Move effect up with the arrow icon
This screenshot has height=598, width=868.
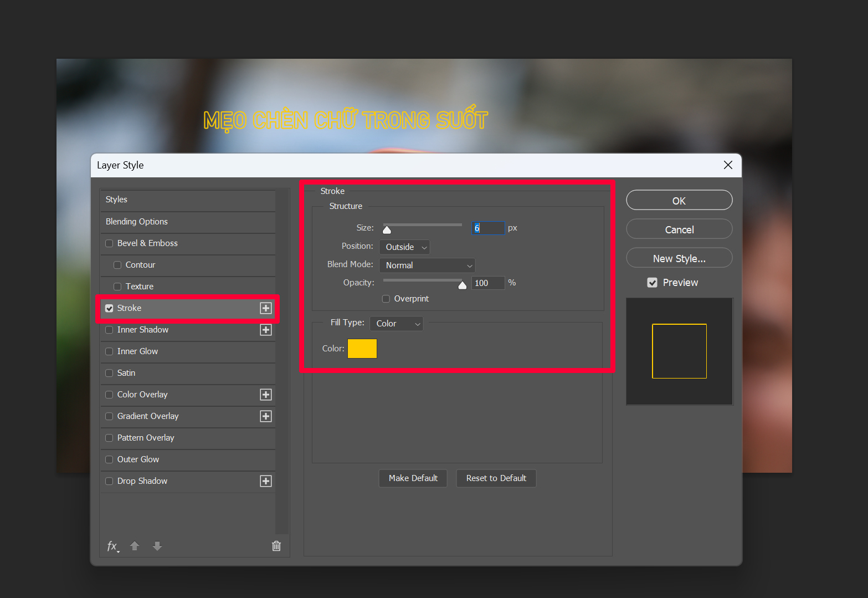(x=135, y=546)
